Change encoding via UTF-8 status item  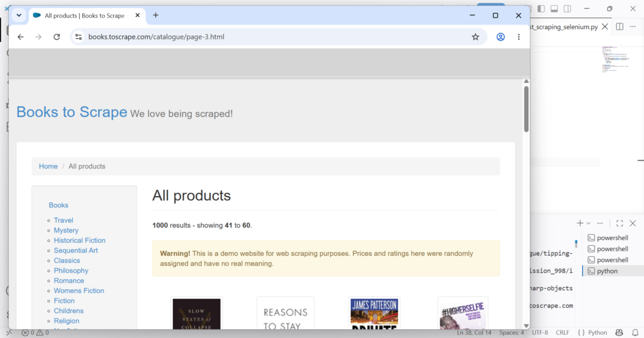tap(540, 333)
